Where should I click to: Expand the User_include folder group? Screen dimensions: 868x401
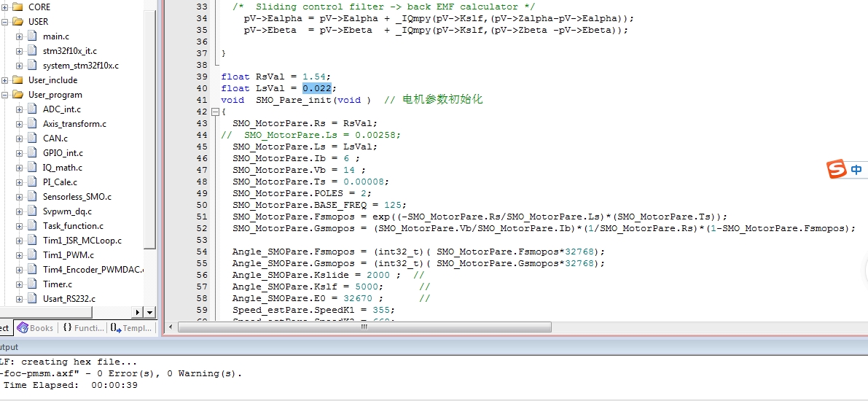[4, 80]
